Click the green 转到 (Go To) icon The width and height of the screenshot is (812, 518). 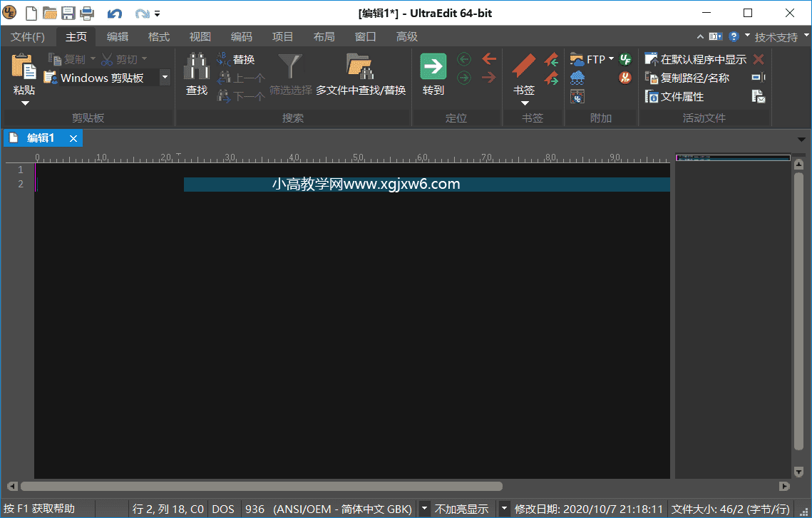pos(433,66)
